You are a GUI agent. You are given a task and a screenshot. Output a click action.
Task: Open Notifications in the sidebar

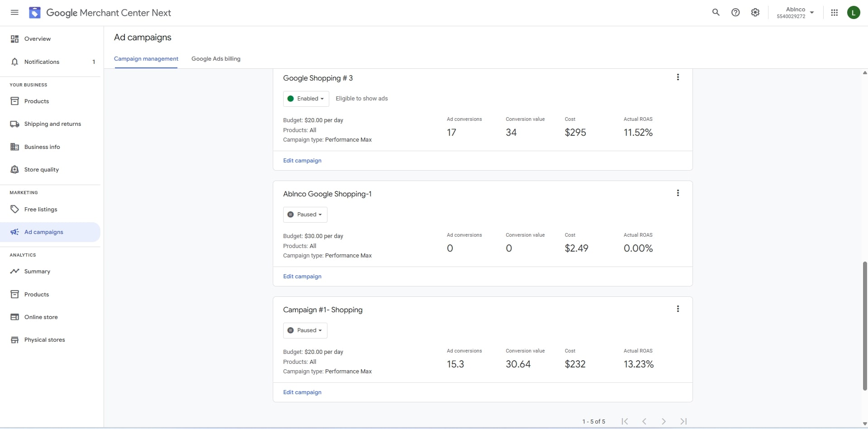50,62
